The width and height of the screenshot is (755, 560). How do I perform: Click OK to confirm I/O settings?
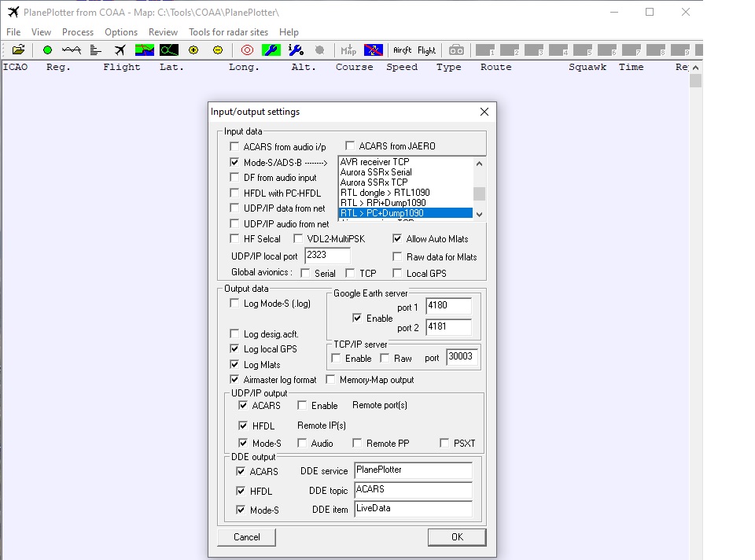[457, 537]
